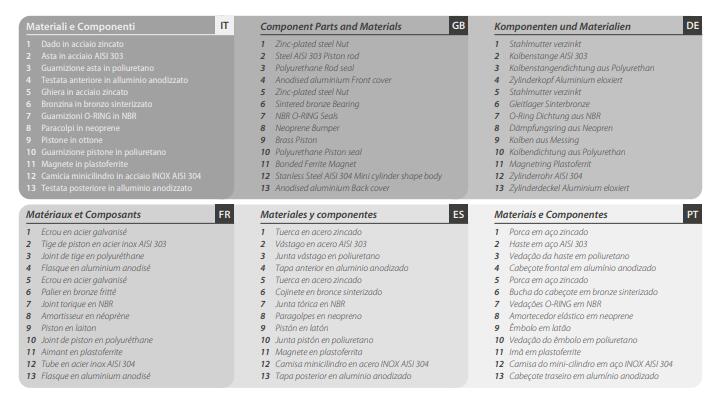Viewport: 724px width, 396px height.
Task: Click the Materiais e Componentes heading
Action: (x=550, y=215)
